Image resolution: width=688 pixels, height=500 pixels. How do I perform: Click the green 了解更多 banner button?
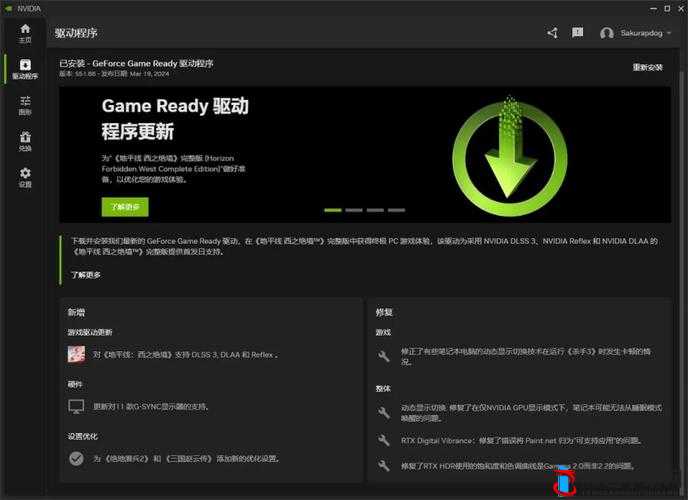click(125, 207)
